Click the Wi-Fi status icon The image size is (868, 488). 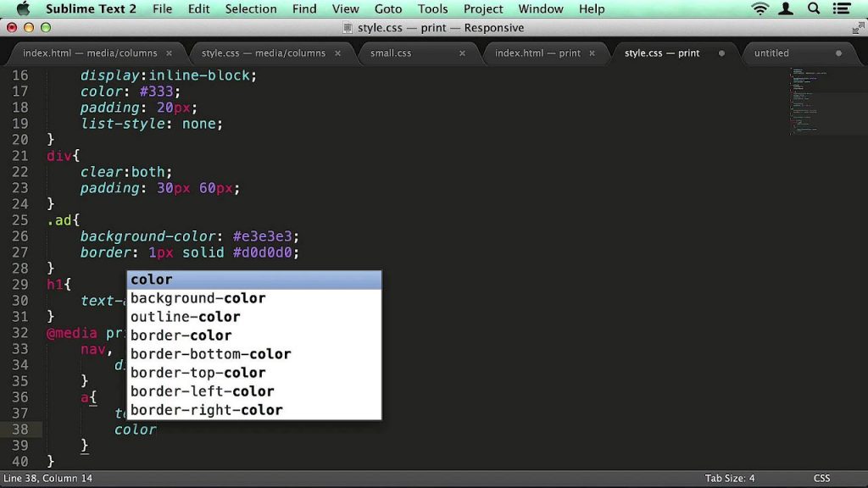click(x=759, y=9)
